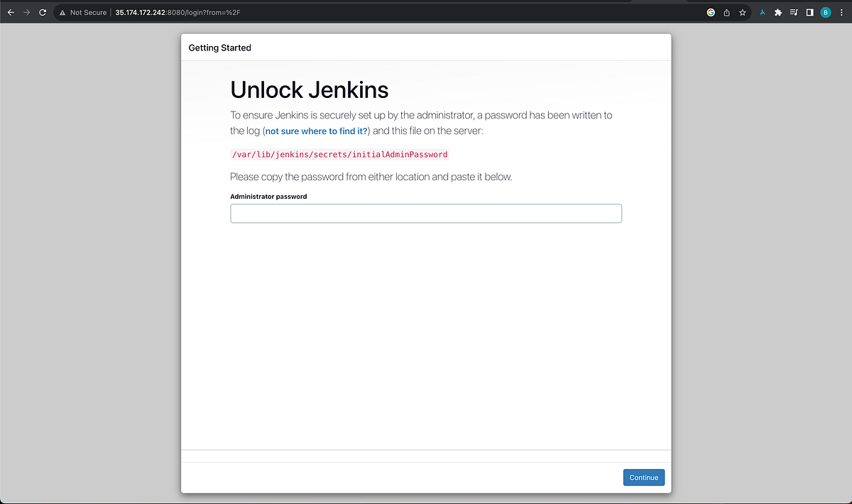852x504 pixels.
Task: Click the Getting Started header
Action: tap(219, 47)
